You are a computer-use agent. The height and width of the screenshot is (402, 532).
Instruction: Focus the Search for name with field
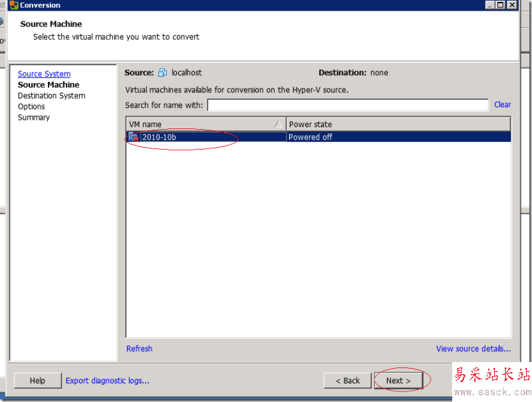point(348,105)
